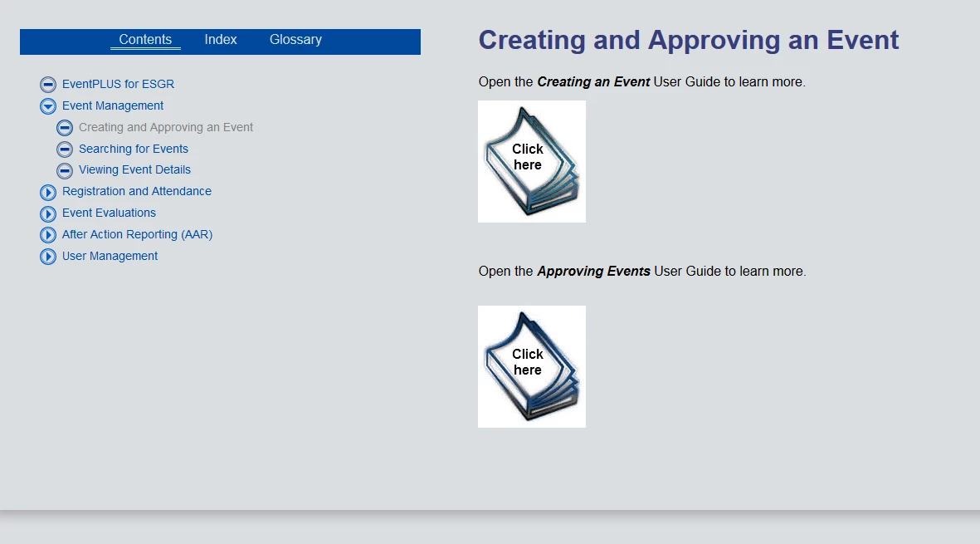The image size is (980, 544).
Task: Collapse the Event Management section arrow
Action: [x=48, y=106]
